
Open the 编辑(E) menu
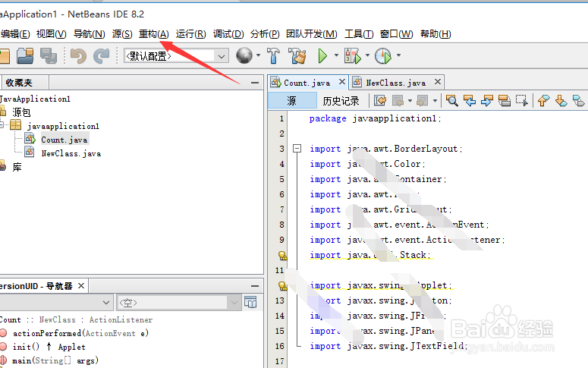[x=15, y=34]
